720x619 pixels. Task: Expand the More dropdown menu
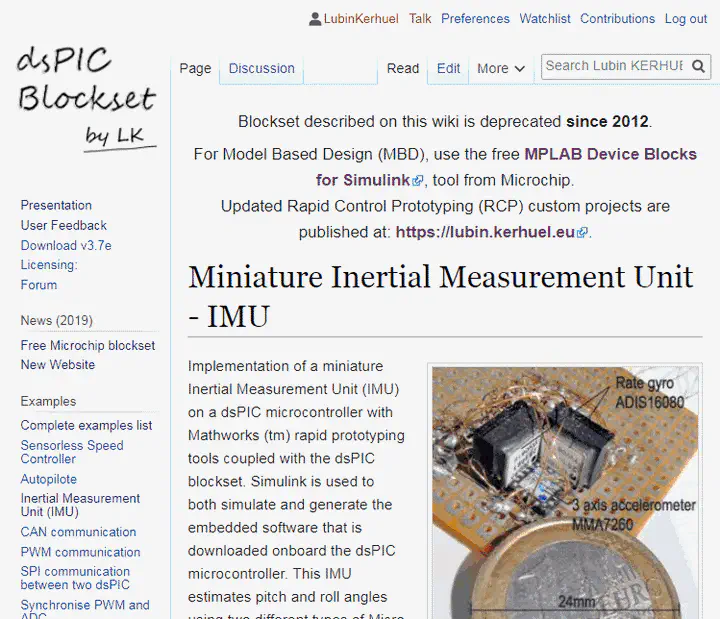500,68
